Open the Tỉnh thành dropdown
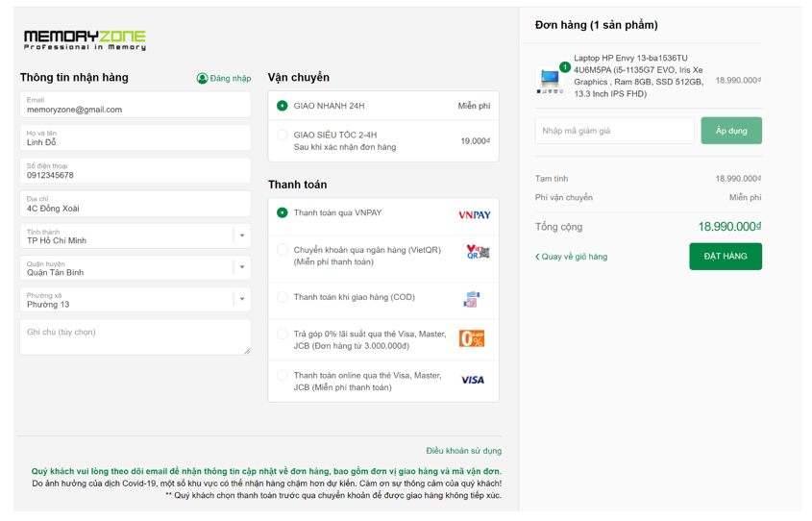The width and height of the screenshot is (812, 521). click(241, 236)
